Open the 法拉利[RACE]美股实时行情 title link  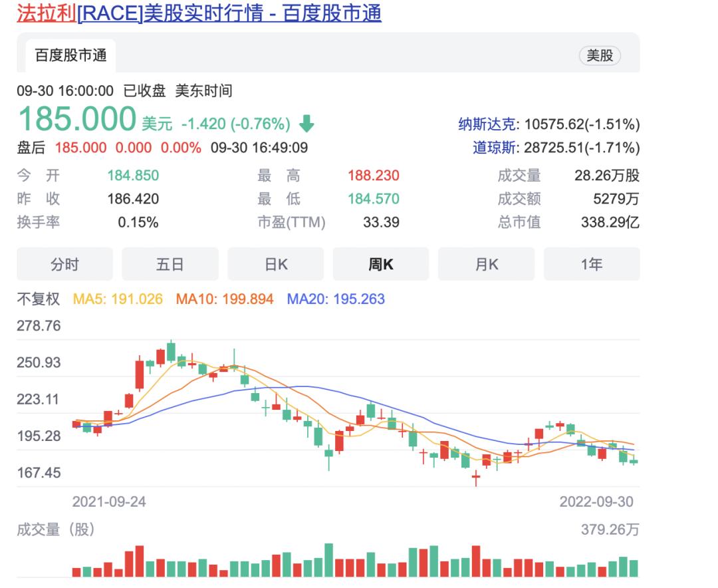pos(199,13)
